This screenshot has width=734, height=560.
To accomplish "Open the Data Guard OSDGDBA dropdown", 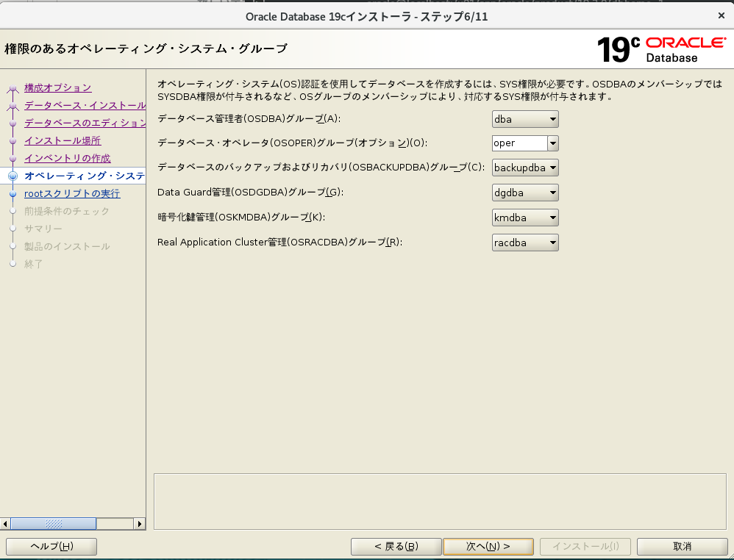I will point(525,193).
